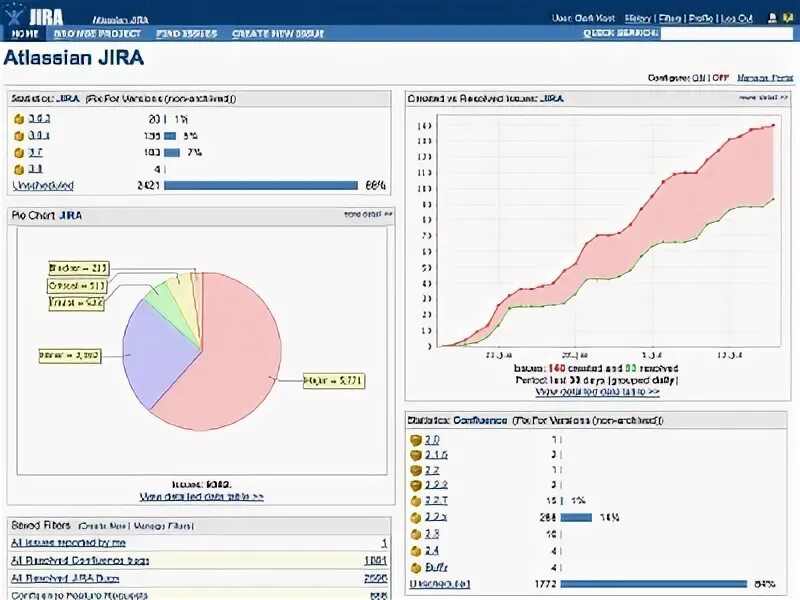
Task: Open Confluence version 2.1.5 link
Action: [x=436, y=455]
